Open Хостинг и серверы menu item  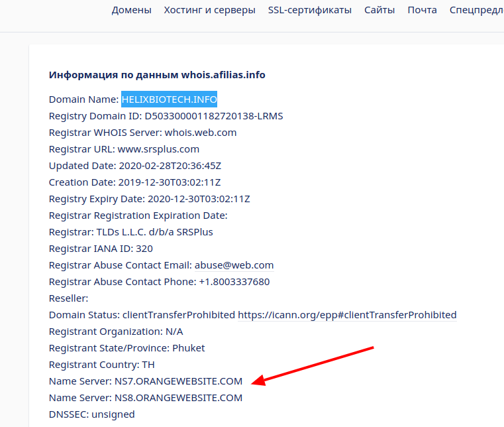click(x=209, y=10)
